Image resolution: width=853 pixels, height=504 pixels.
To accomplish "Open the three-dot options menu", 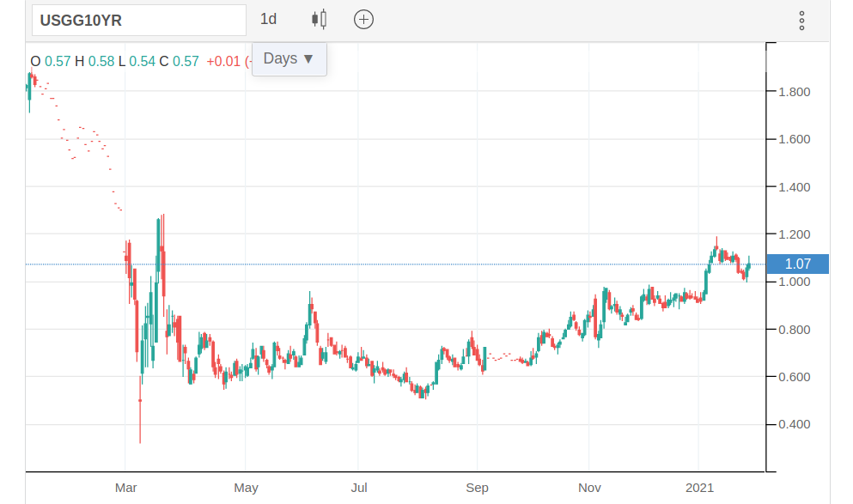I will [801, 21].
